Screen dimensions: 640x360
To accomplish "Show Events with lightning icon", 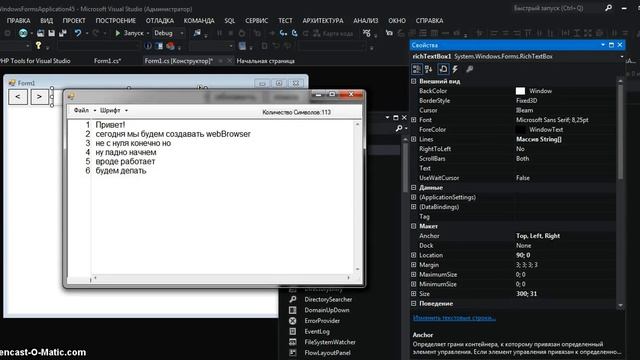I will [x=456, y=69].
